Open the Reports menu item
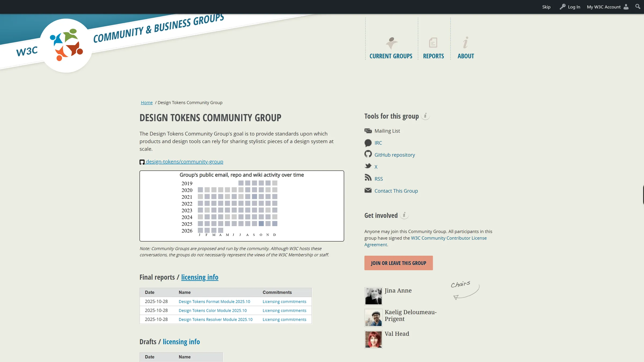The image size is (644, 362). pos(433,56)
